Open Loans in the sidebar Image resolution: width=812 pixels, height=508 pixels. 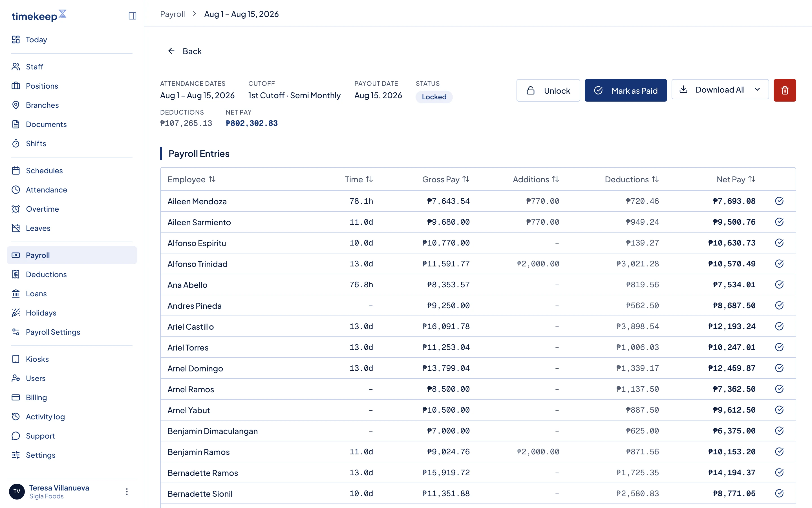(x=72, y=294)
